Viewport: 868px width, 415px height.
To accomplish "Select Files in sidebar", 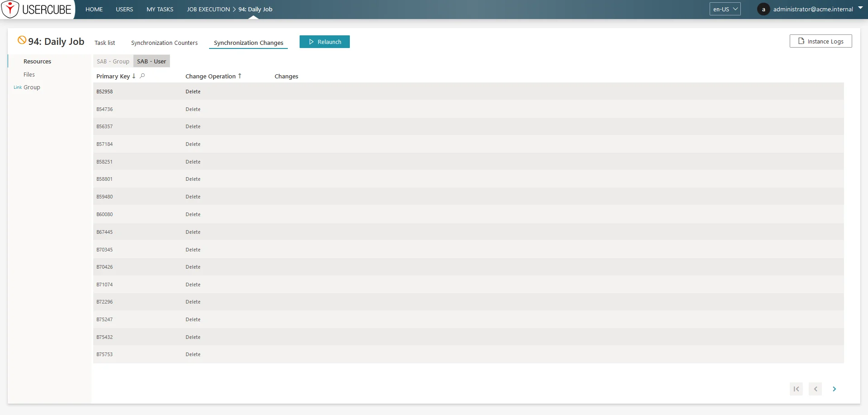I will (29, 74).
